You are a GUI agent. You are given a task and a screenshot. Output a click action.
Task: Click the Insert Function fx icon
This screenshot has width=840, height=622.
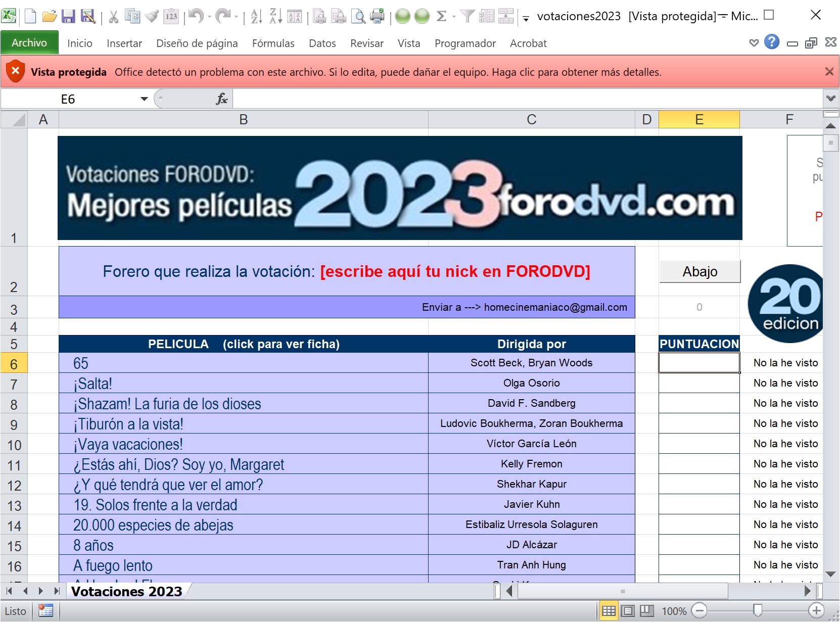221,99
